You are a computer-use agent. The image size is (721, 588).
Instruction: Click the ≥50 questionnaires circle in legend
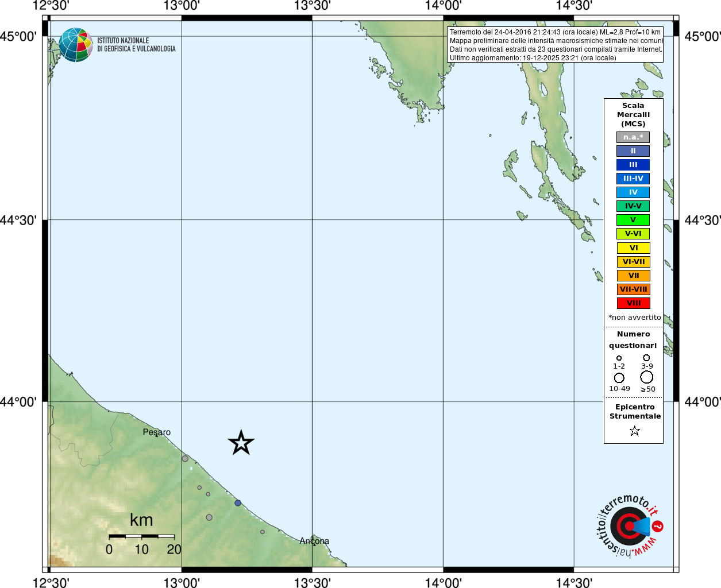pos(647,377)
